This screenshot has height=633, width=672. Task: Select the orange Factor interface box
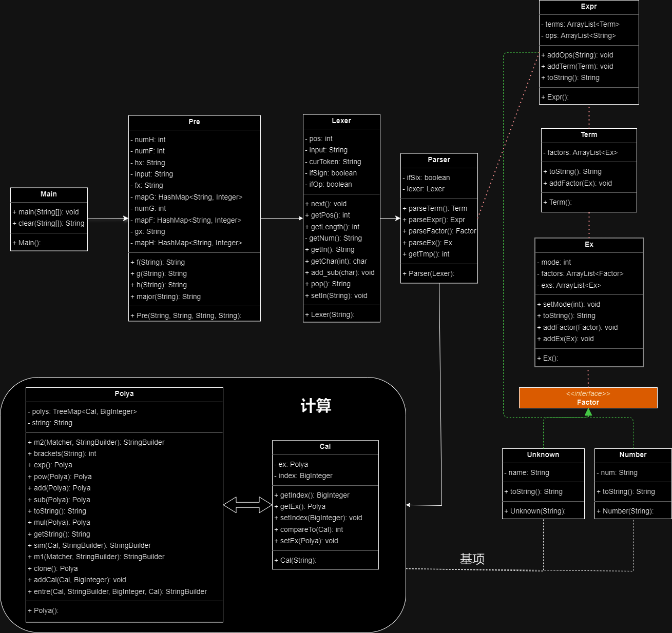tap(588, 398)
